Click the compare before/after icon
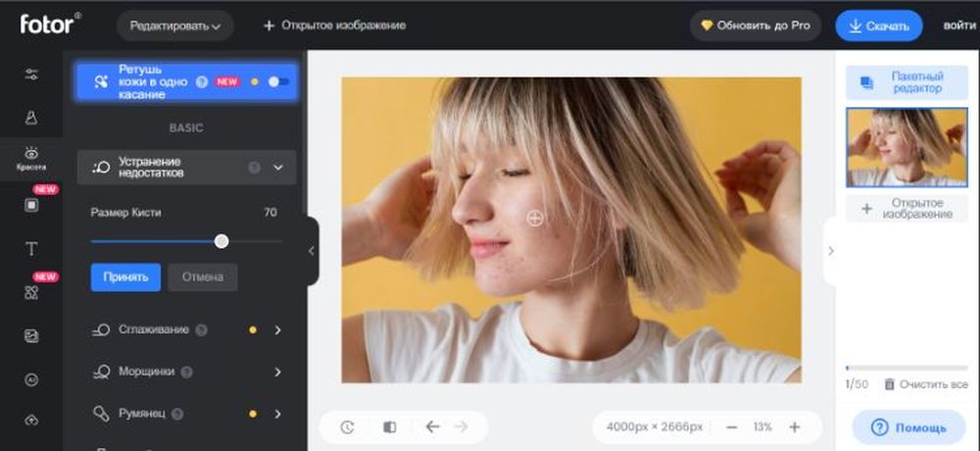 pos(389,427)
